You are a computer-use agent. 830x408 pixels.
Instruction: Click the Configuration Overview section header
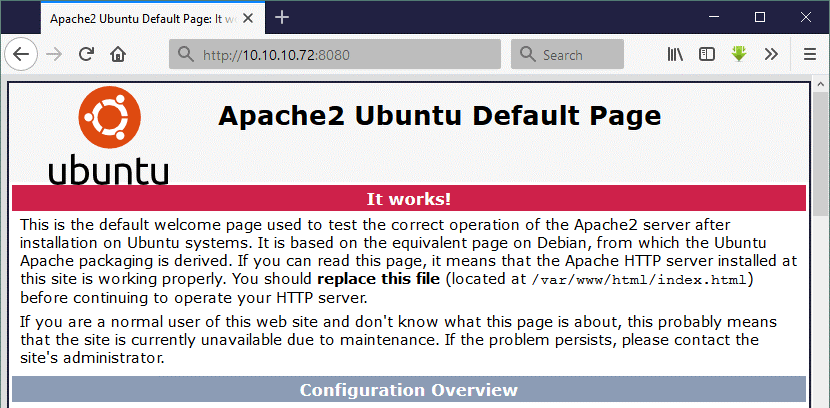[x=409, y=390]
